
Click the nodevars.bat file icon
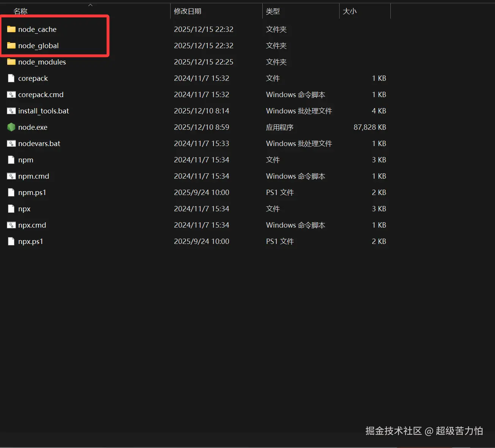point(11,143)
